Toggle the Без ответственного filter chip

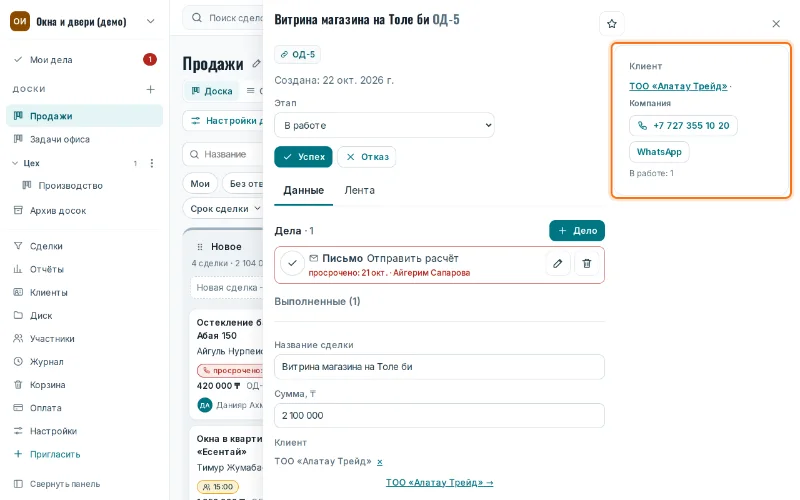coord(243,184)
